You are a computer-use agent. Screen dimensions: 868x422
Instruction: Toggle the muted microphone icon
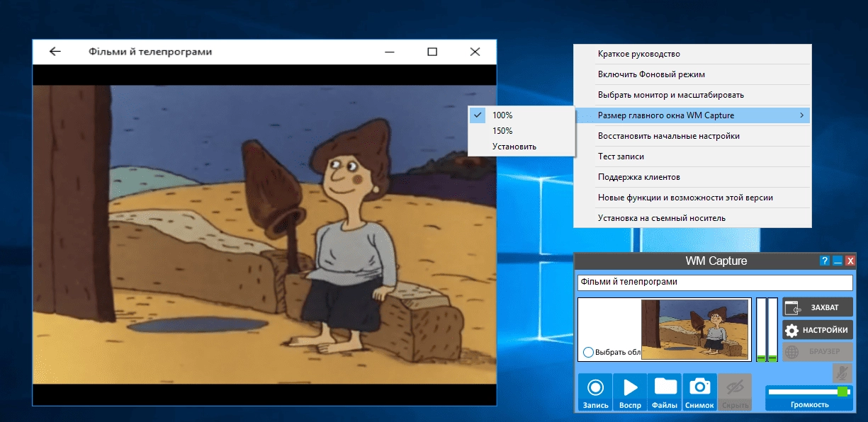point(842,373)
